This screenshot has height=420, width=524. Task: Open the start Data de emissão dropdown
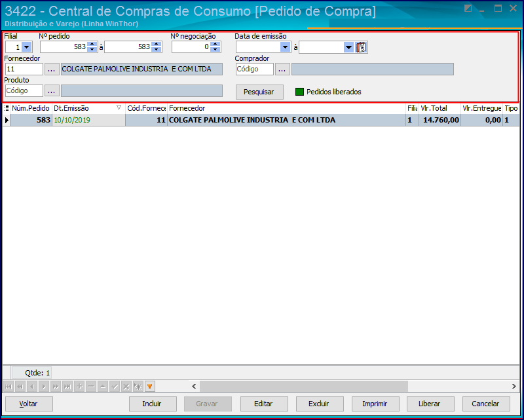point(285,47)
